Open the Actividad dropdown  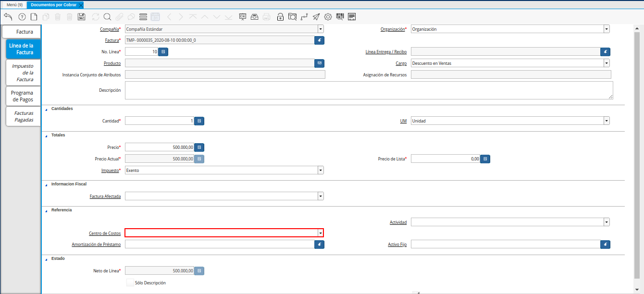[x=607, y=222]
